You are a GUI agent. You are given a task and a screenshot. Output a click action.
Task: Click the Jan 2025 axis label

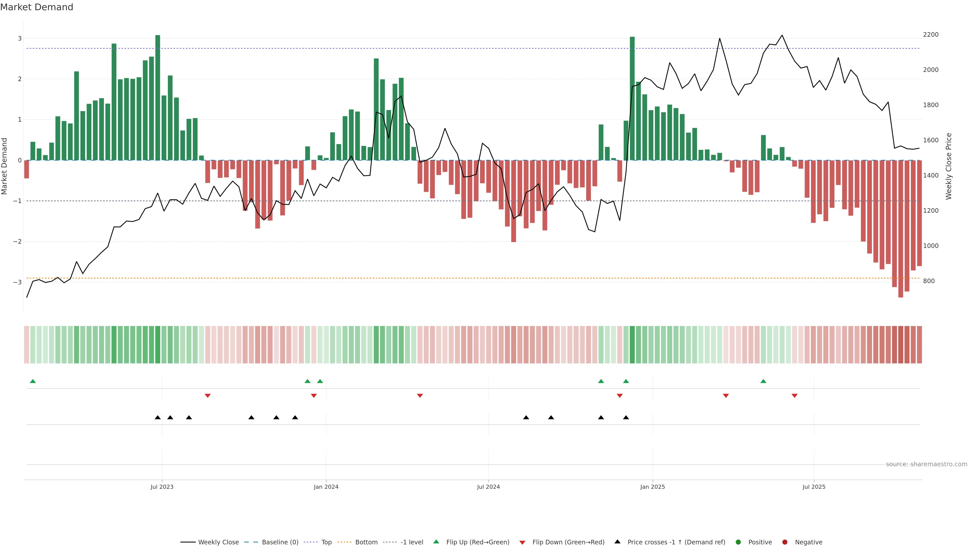[652, 487]
